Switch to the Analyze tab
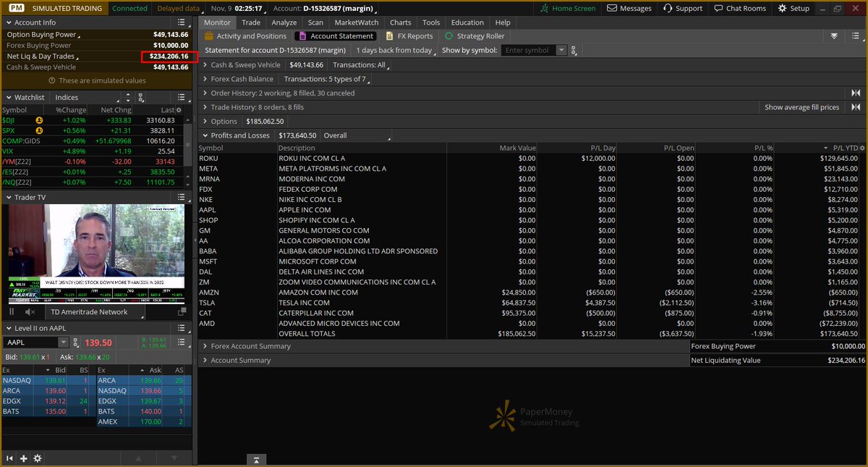 (284, 22)
